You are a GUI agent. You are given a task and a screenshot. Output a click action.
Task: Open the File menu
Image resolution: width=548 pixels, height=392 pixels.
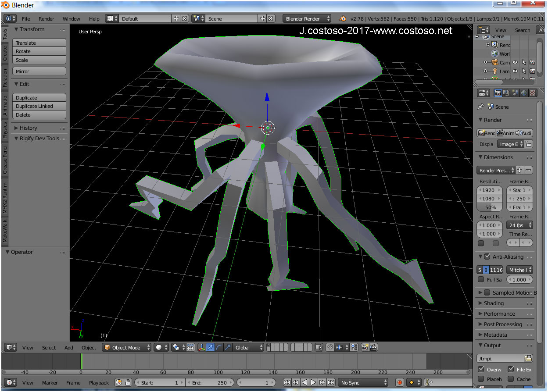(x=26, y=19)
